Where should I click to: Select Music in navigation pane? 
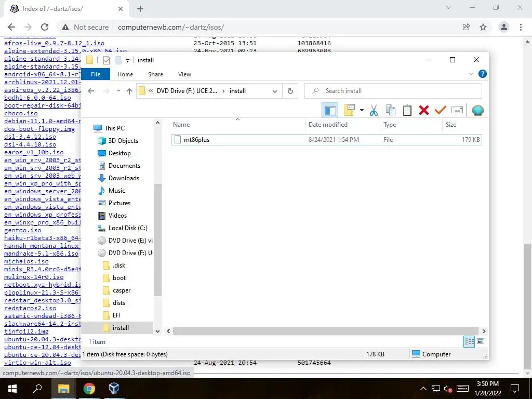(x=117, y=191)
